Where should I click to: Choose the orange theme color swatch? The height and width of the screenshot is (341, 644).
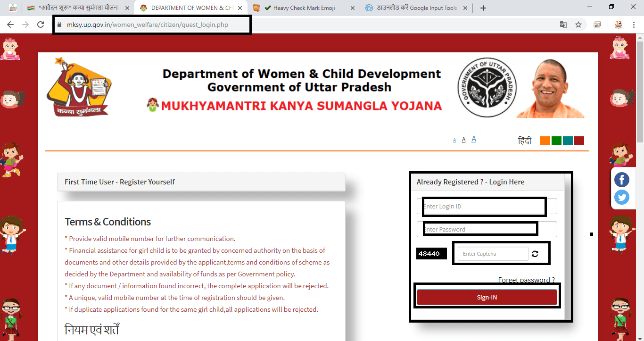click(545, 141)
